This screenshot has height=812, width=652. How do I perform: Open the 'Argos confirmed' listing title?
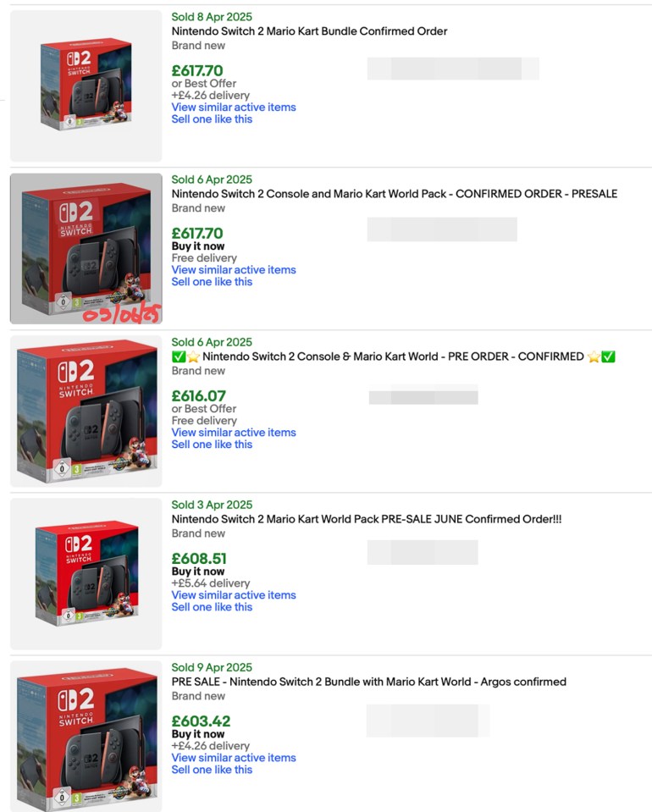368,682
